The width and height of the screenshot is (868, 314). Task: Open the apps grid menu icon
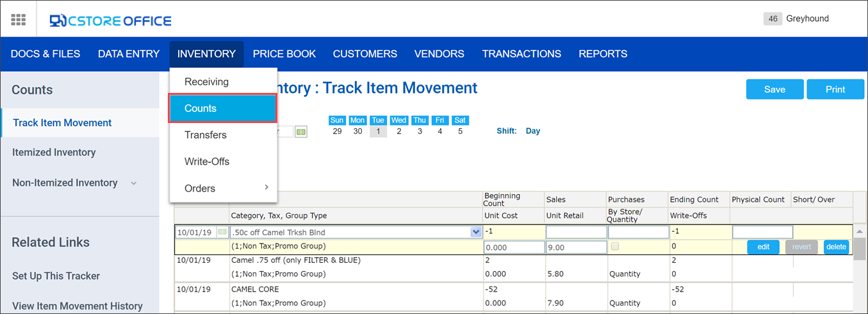(18, 20)
